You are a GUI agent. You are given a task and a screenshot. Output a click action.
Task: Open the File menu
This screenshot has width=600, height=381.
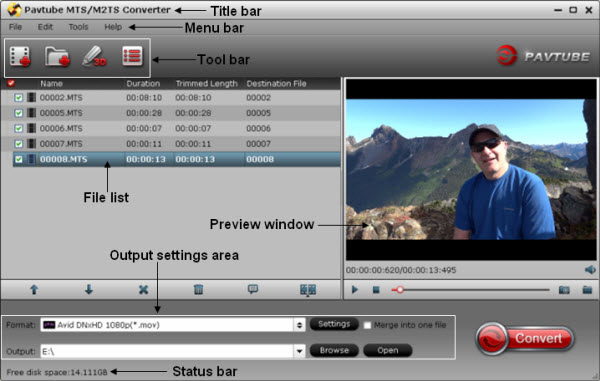(15, 27)
